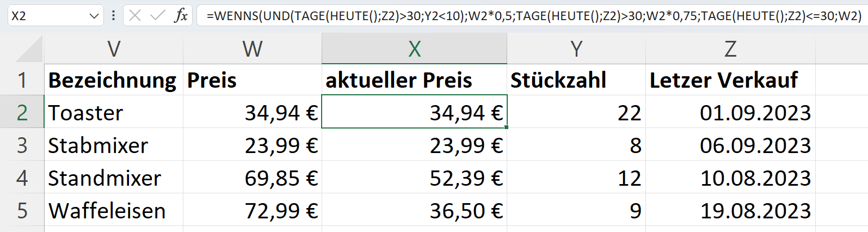Cancel the formula entry with the X icon
The width and height of the screenshot is (868, 232).
[136, 16]
